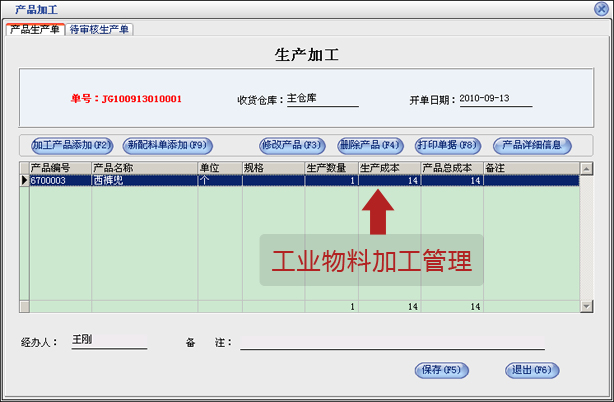
Task: Save the order with 保存(F5)
Action: tap(441, 370)
